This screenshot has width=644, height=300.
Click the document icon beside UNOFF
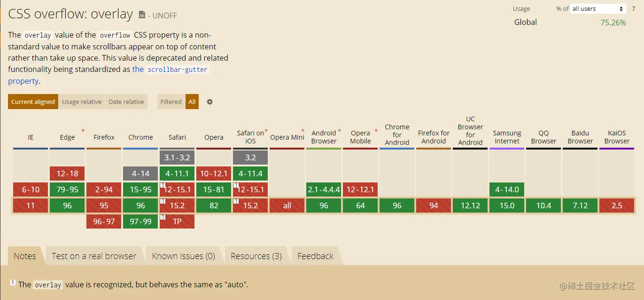pyautogui.click(x=142, y=15)
